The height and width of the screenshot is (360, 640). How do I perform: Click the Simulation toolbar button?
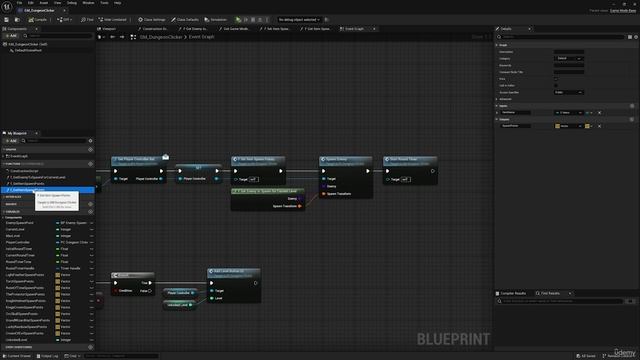coord(216,20)
